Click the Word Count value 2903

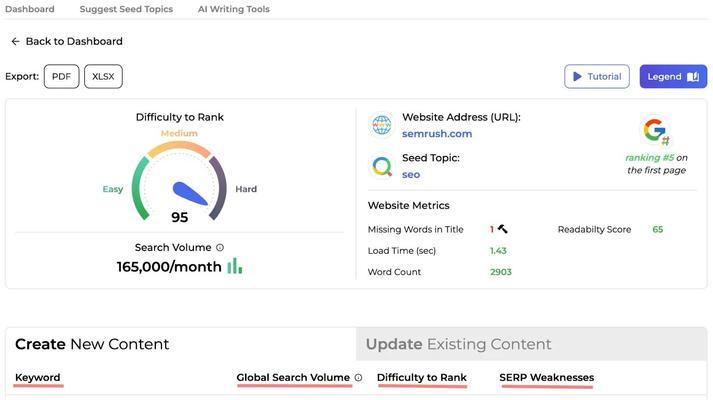[501, 272]
